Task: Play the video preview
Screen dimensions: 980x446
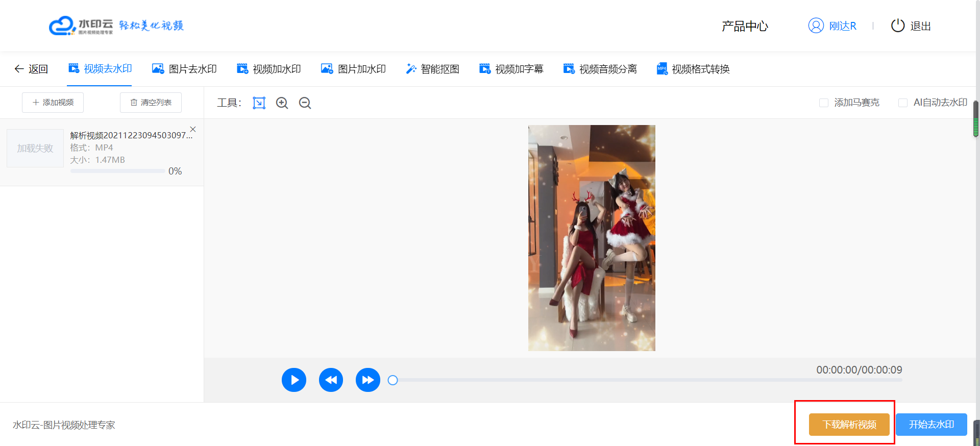Action: (x=294, y=380)
